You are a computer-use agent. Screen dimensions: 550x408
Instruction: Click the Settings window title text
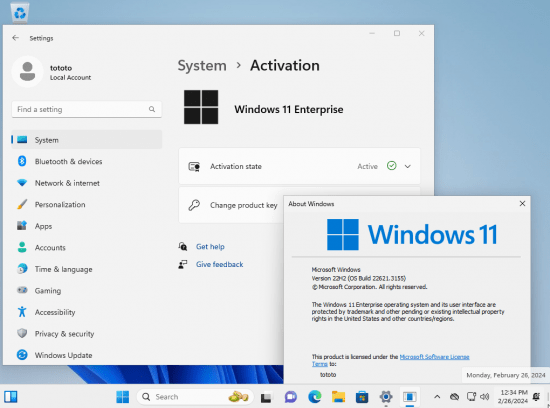[x=41, y=38]
